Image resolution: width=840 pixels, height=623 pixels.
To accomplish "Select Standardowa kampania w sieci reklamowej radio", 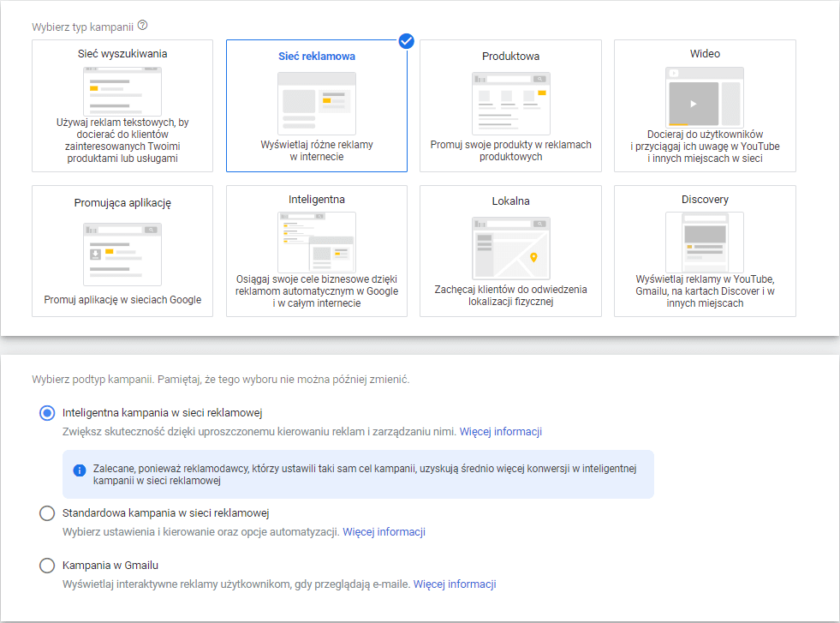I will coord(47,513).
